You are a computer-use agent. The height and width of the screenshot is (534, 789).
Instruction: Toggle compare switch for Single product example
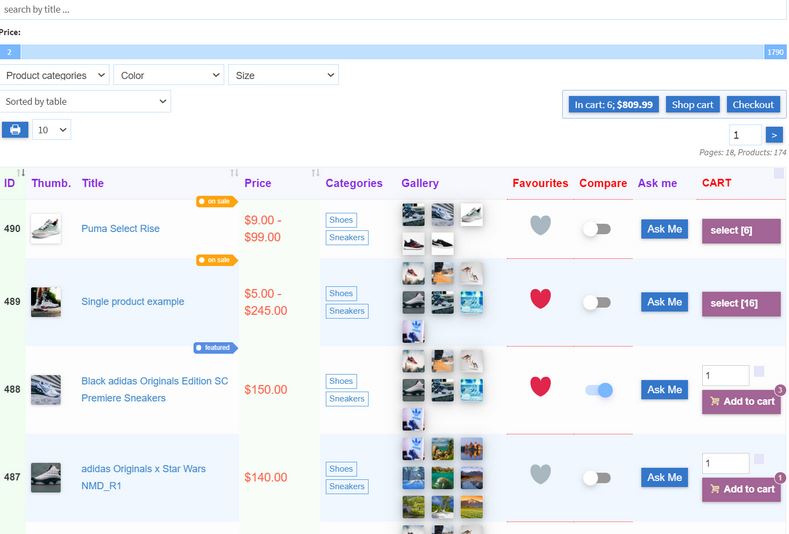click(x=597, y=302)
